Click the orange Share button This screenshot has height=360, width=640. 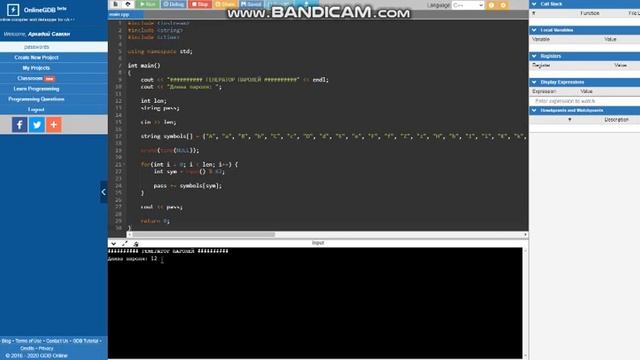[x=225, y=4]
